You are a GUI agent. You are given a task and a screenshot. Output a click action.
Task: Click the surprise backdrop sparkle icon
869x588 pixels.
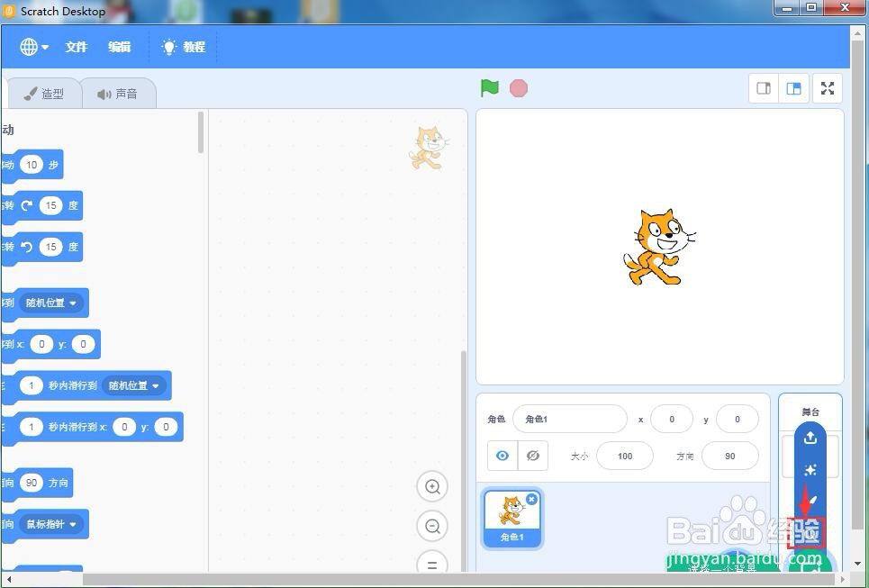(810, 470)
